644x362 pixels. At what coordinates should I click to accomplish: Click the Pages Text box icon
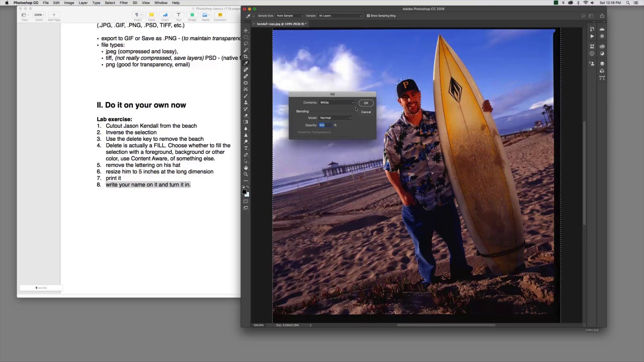pos(178,15)
